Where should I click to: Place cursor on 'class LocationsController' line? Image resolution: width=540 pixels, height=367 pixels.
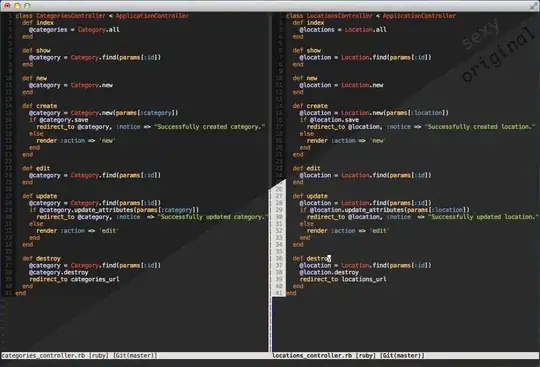pos(371,16)
